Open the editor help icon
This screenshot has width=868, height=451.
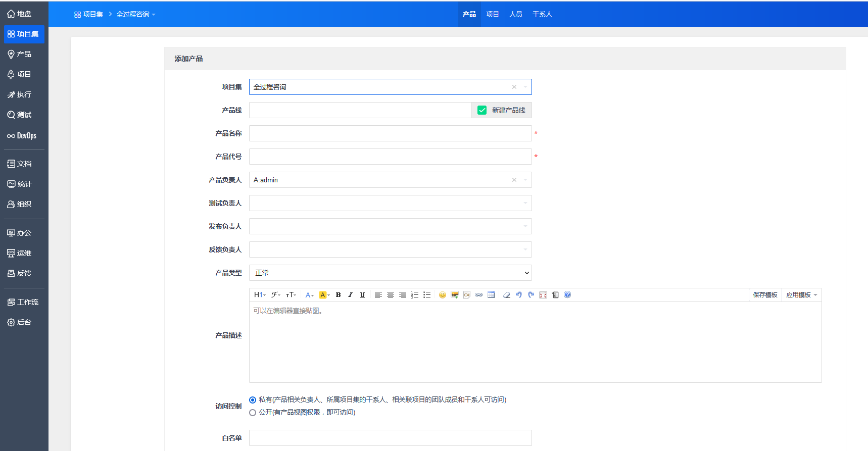[567, 295]
